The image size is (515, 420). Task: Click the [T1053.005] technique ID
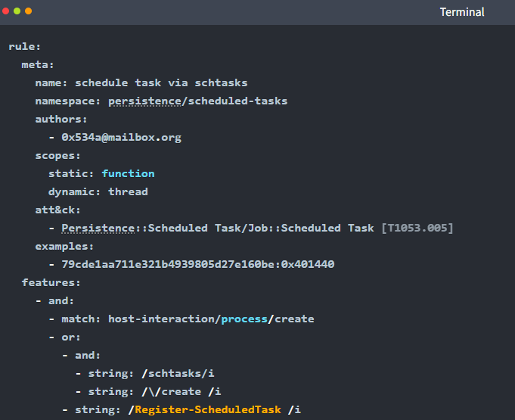click(x=417, y=228)
